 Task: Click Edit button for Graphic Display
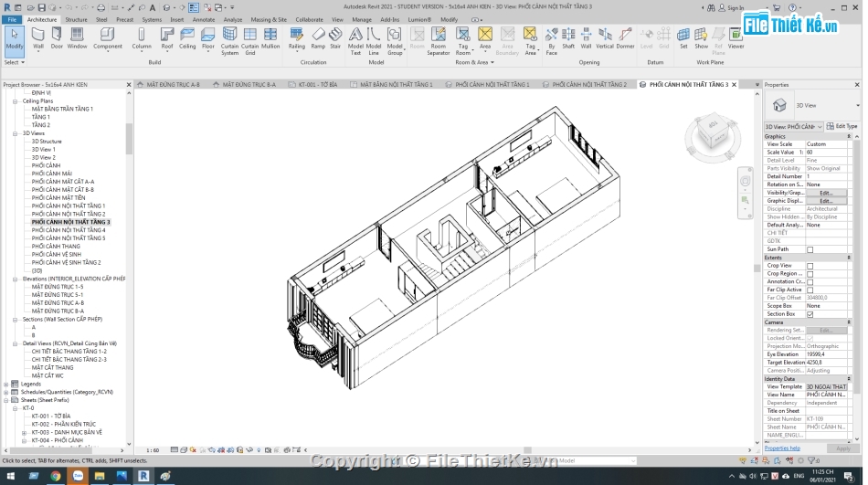coord(826,201)
